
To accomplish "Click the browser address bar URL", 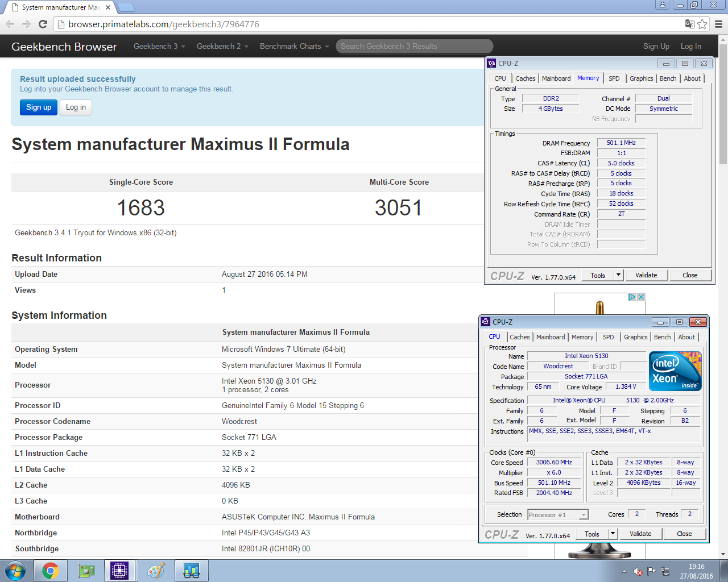I will [164, 24].
